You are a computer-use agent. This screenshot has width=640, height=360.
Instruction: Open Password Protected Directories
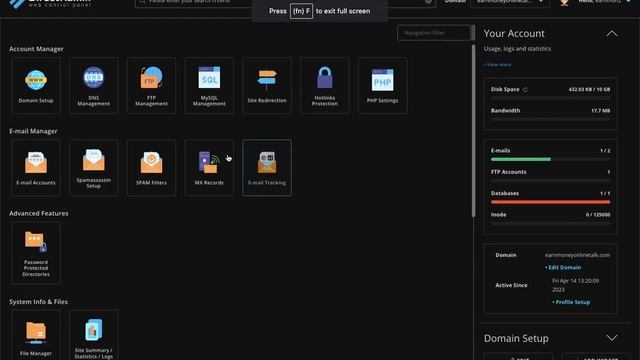pos(36,253)
